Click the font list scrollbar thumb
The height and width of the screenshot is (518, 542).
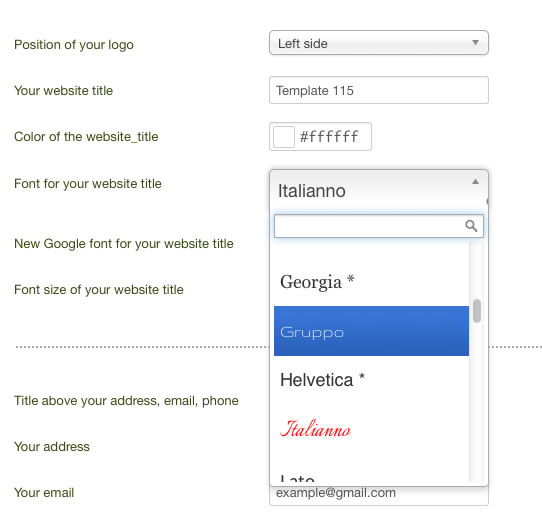point(477,311)
